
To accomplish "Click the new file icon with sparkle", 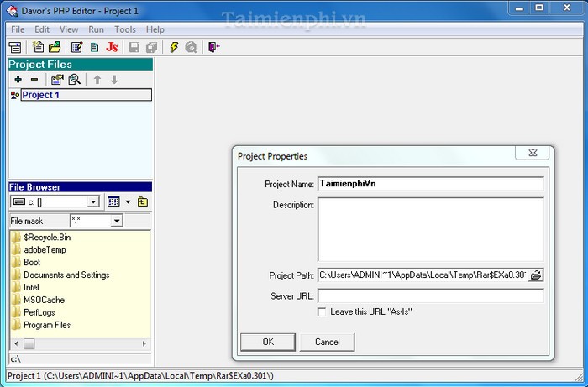I will 38,47.
